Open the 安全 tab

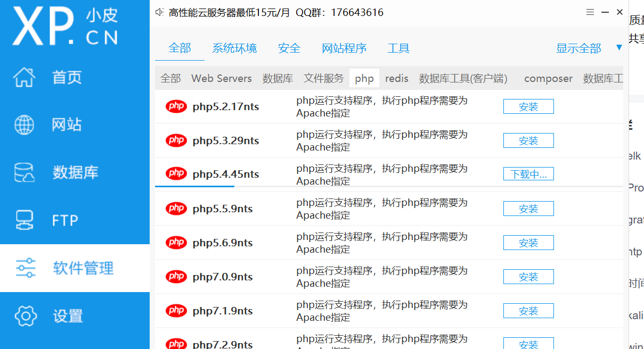pyautogui.click(x=289, y=48)
